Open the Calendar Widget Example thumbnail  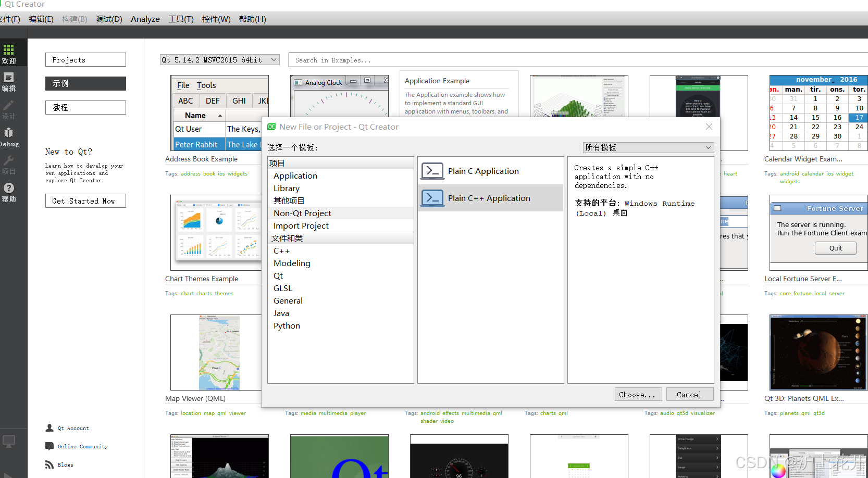[819, 113]
